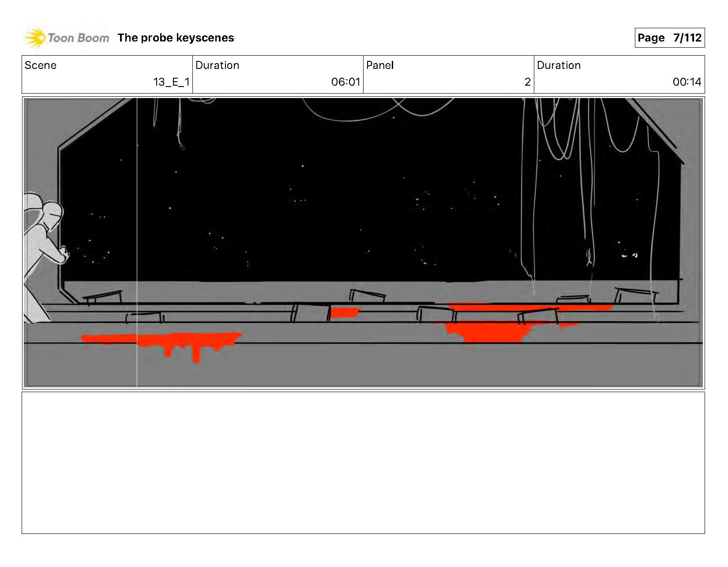Click the Toon Boom logo
The image size is (728, 567).
[66, 38]
